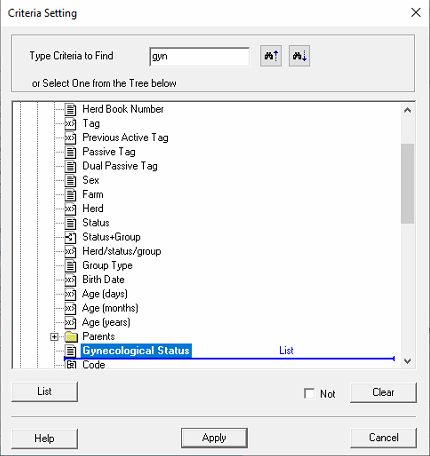The image size is (430, 456).
Task: Select Age (months) criteria item
Action: pos(110,308)
